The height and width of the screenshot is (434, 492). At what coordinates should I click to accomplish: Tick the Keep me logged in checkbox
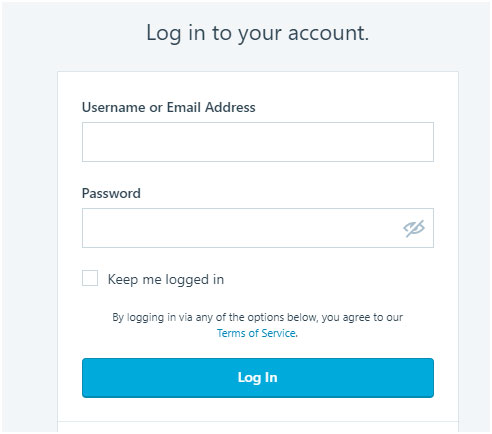coord(90,278)
